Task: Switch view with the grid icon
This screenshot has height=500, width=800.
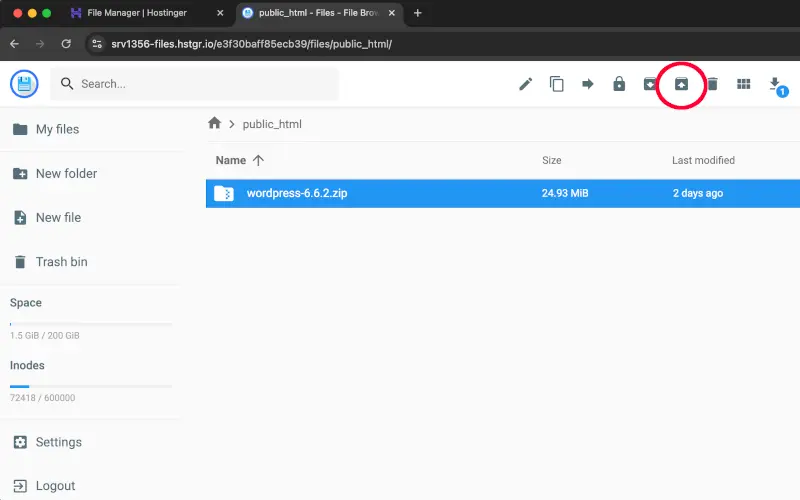Action: (743, 84)
